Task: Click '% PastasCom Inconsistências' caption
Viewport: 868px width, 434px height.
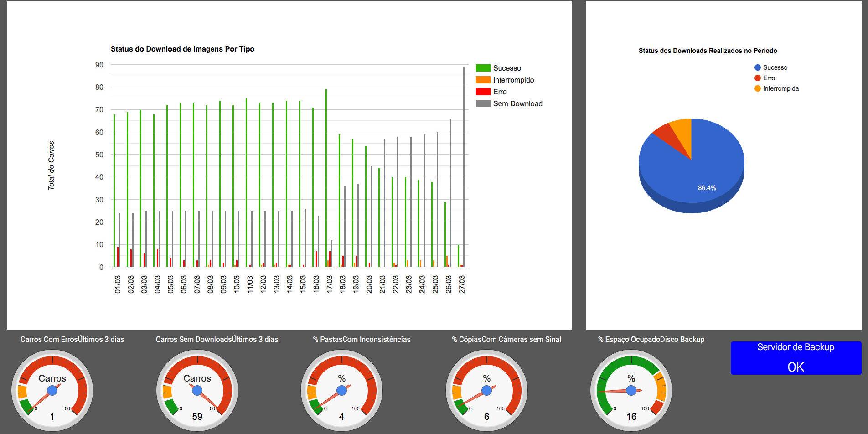Action: (x=362, y=339)
